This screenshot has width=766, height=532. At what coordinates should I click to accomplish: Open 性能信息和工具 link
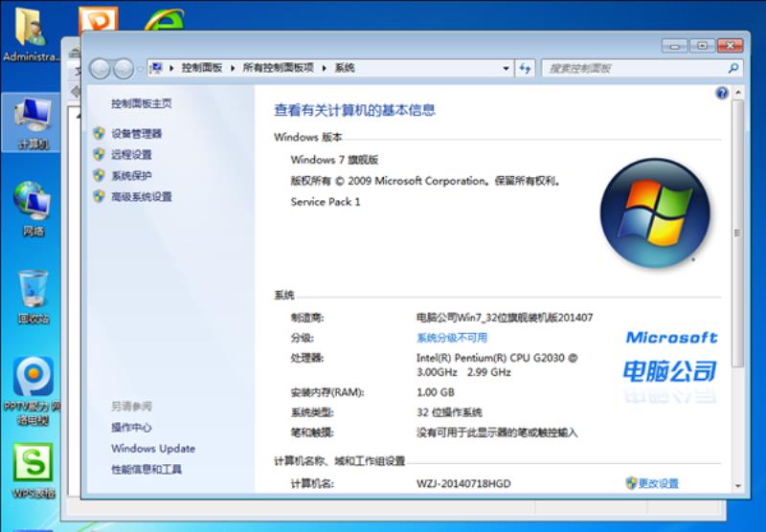pos(146,469)
